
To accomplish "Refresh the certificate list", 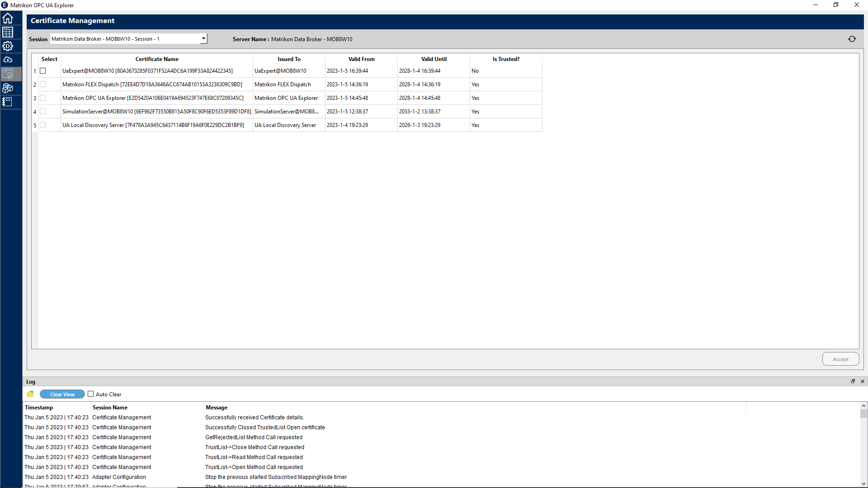I will coord(852,39).
